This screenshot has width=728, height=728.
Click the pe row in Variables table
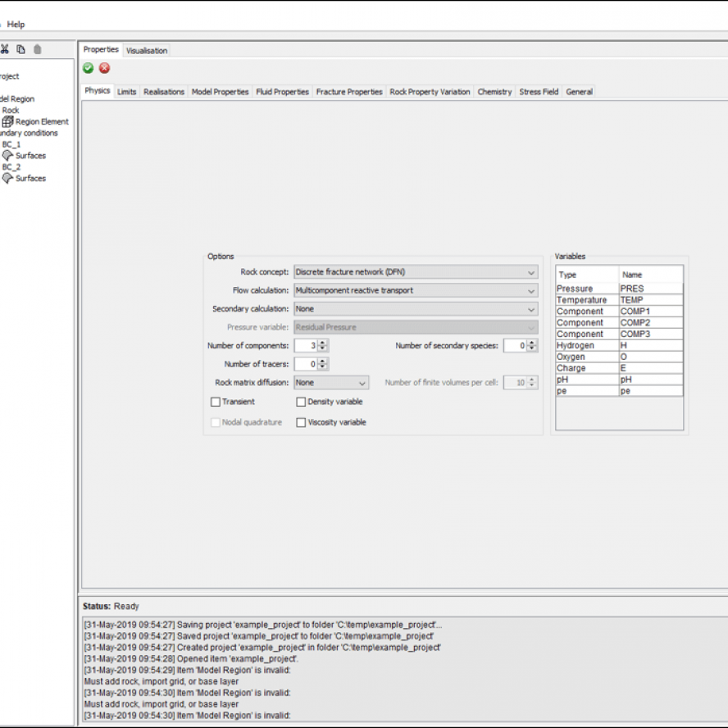[619, 391]
